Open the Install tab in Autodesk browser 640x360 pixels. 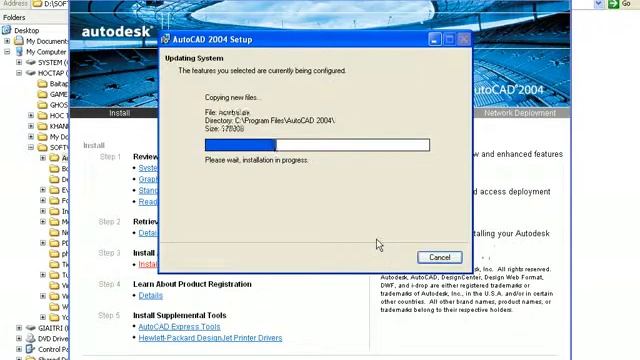[x=120, y=113]
